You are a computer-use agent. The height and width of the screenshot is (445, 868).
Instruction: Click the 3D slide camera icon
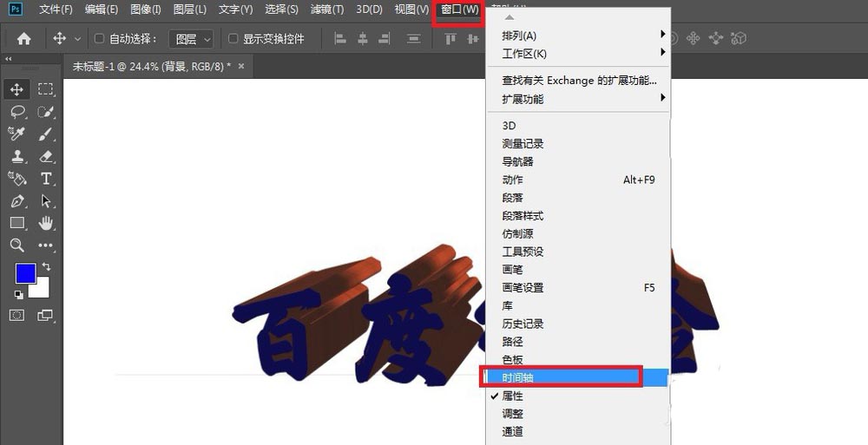(716, 38)
